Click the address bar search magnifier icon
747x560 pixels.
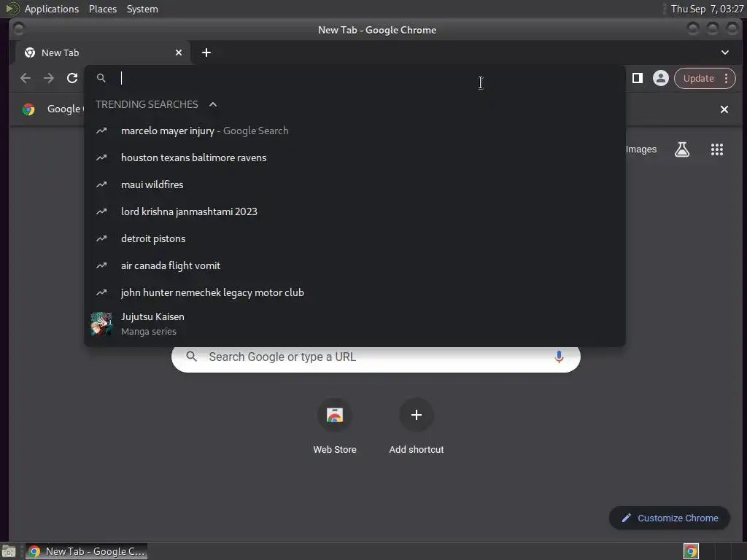tap(101, 78)
